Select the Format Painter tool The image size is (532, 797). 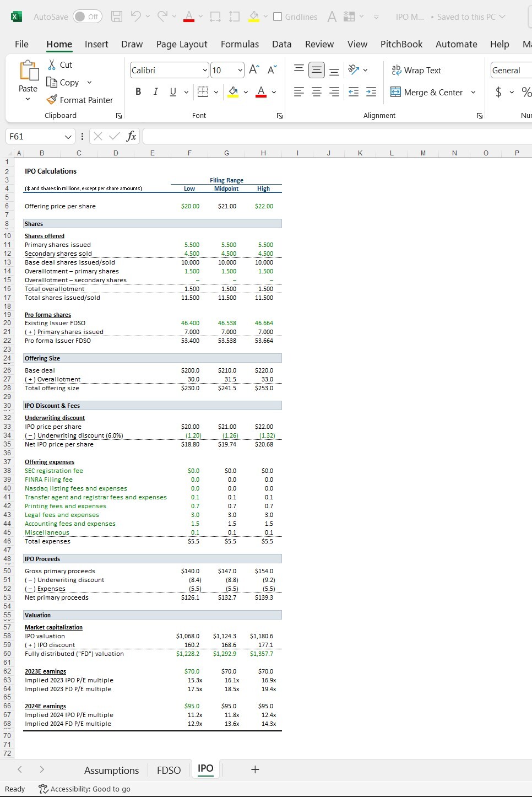(x=80, y=100)
